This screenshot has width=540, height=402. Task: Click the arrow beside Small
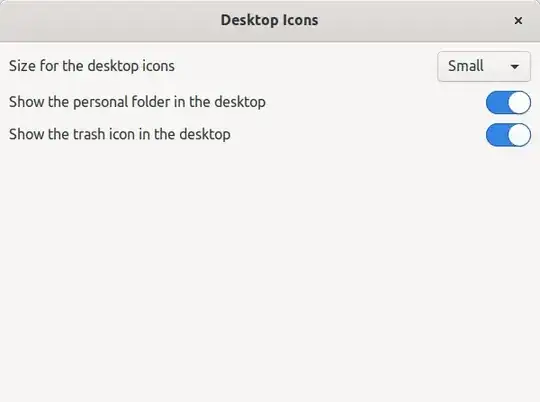[515, 66]
